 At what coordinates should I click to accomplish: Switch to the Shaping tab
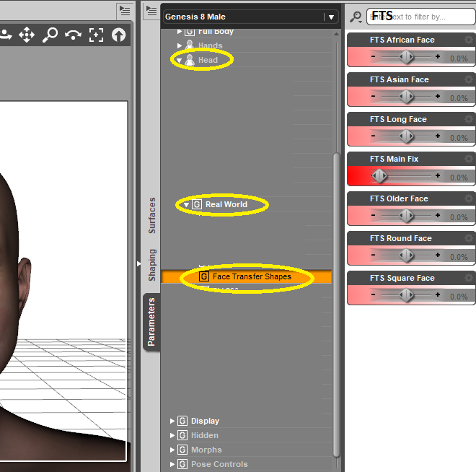(151, 265)
